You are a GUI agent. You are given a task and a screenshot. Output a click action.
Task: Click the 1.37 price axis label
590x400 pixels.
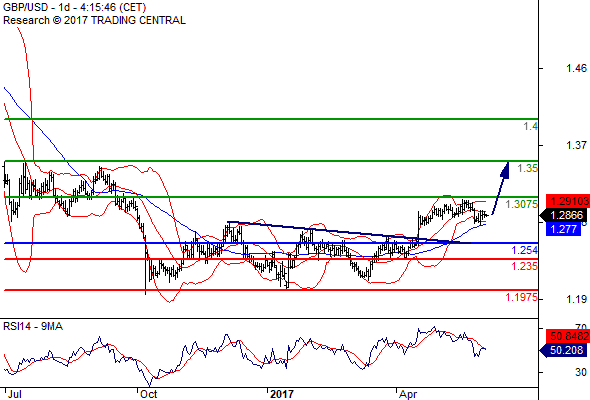pyautogui.click(x=576, y=145)
